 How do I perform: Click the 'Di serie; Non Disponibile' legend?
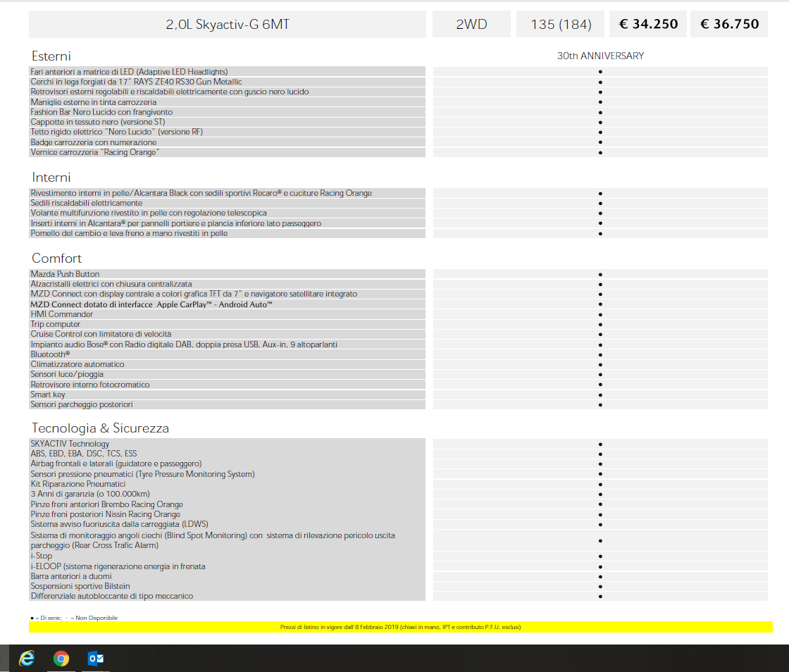(x=74, y=618)
